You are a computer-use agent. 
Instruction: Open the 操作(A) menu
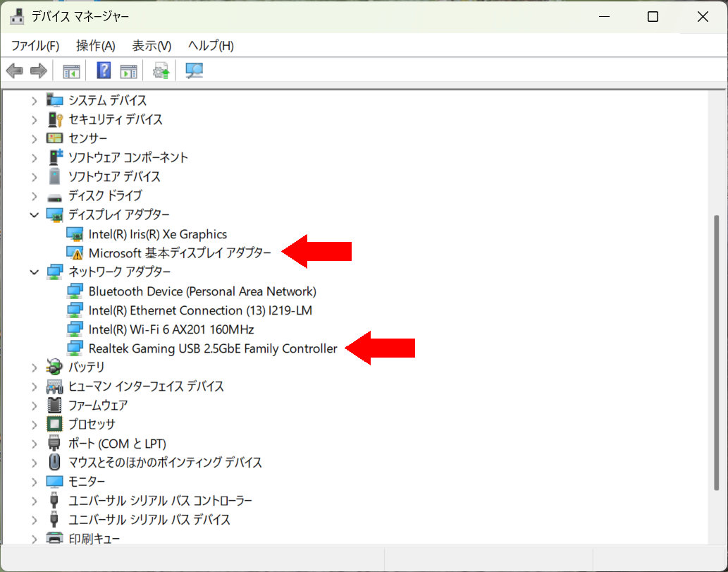[x=95, y=46]
